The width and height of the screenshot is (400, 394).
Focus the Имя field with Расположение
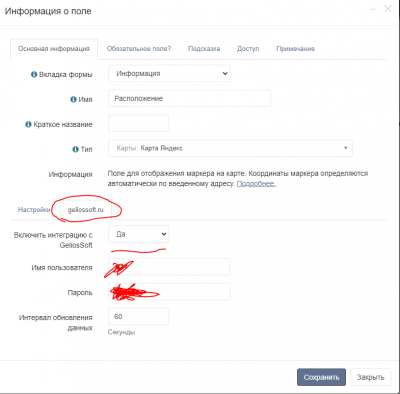(x=189, y=98)
